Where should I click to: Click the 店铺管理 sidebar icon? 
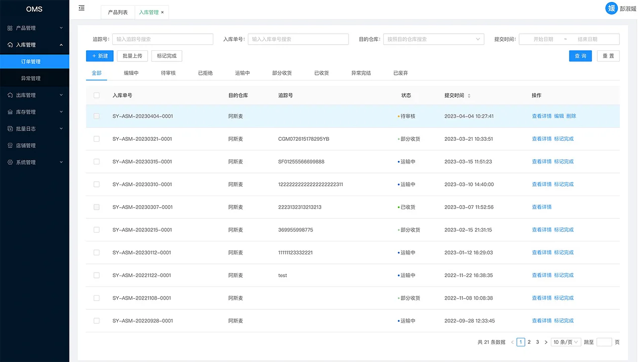click(x=11, y=145)
